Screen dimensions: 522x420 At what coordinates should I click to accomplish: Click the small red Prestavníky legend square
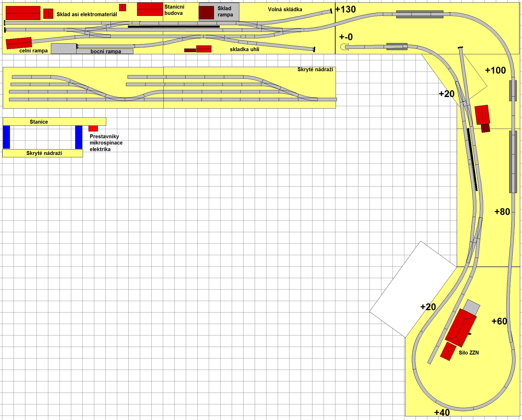pyautogui.click(x=93, y=128)
